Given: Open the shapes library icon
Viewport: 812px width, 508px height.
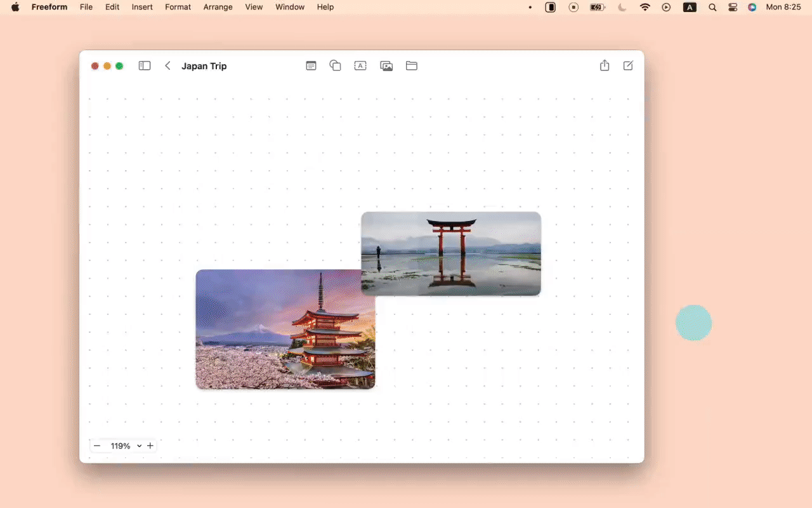Looking at the screenshot, I should 336,65.
